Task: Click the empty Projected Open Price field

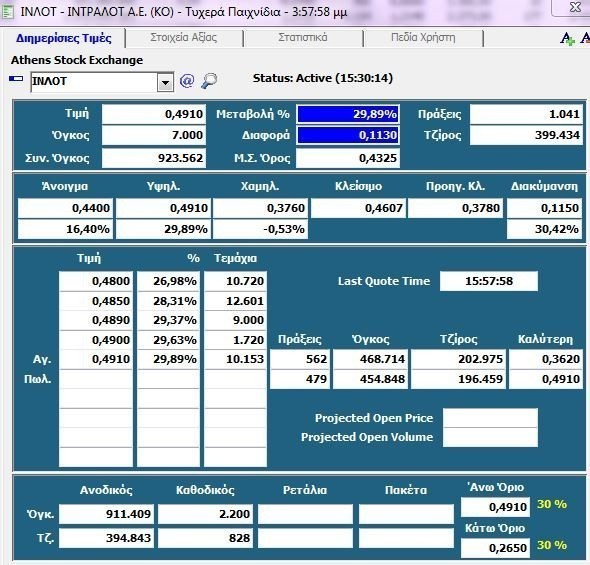Action: click(x=490, y=418)
